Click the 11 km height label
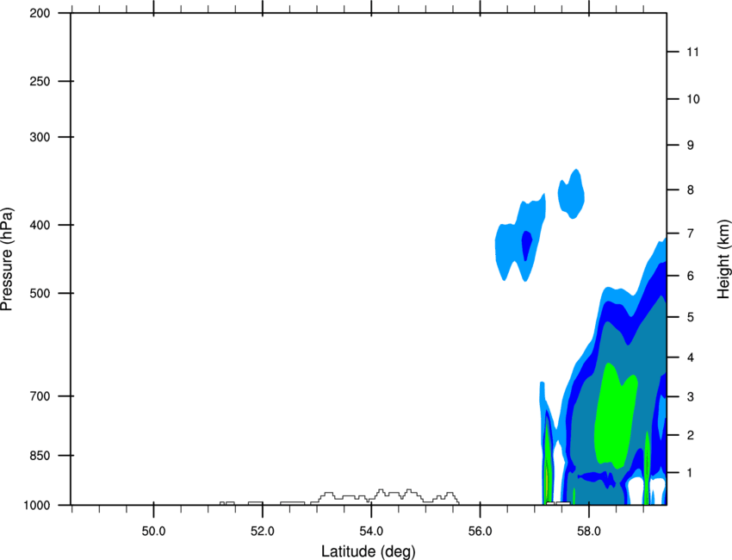732x560 pixels. (x=693, y=52)
